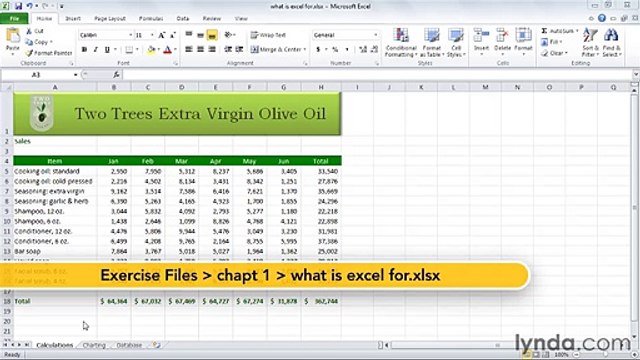The width and height of the screenshot is (640, 360).
Task: Switch to the View tab
Action: [241, 18]
